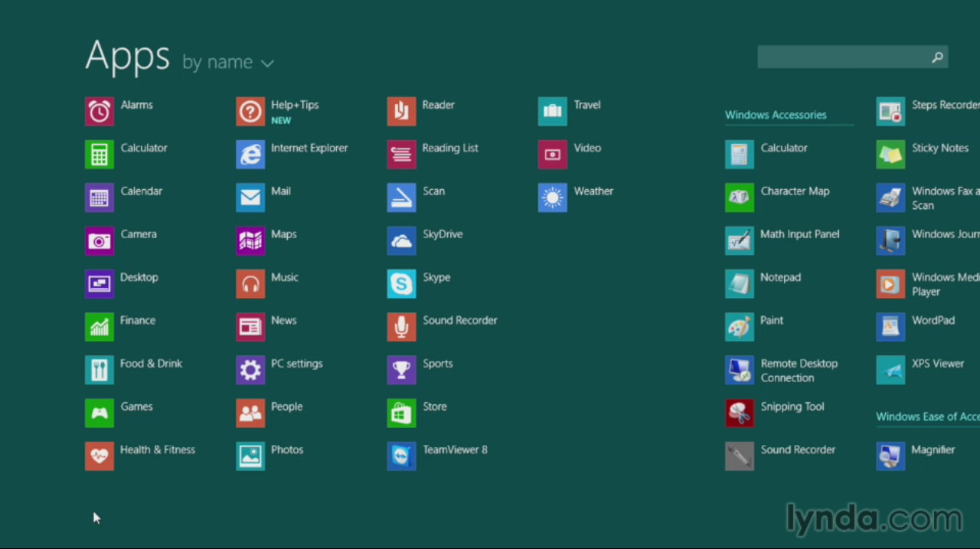Click the 'Snipping Tool' text label

[792, 407]
